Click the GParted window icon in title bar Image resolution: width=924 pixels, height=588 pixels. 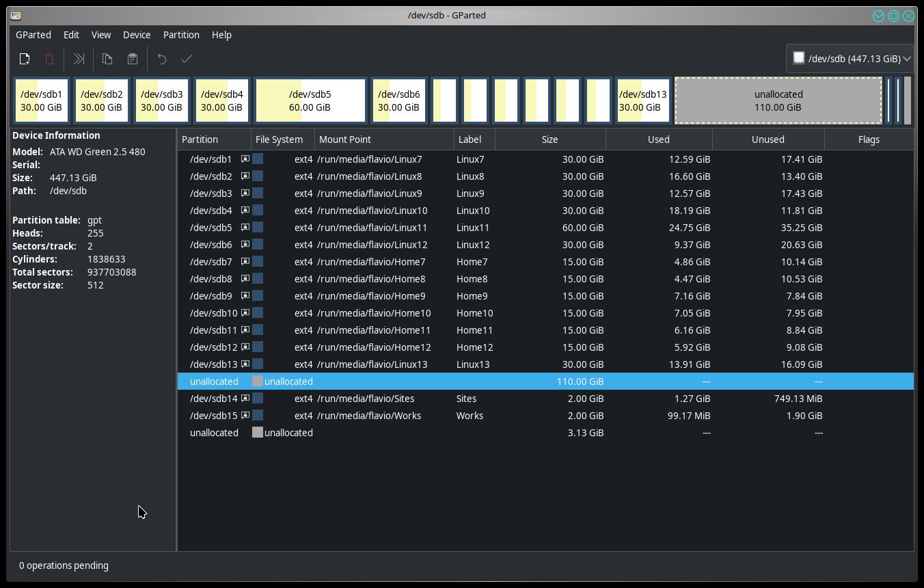click(16, 16)
